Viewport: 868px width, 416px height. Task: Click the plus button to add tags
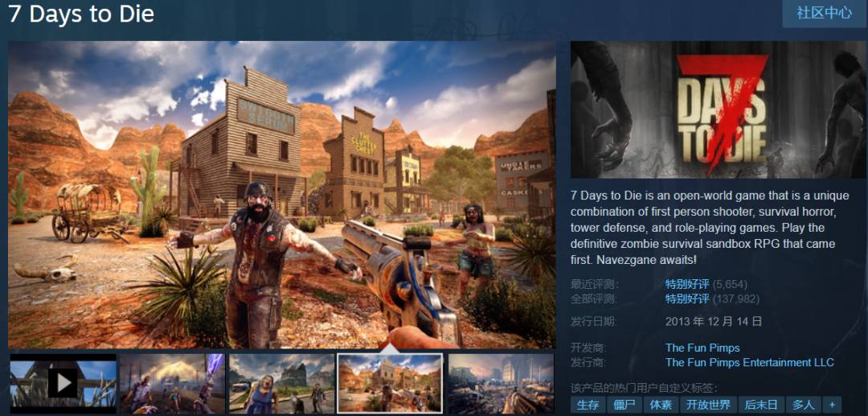[832, 405]
